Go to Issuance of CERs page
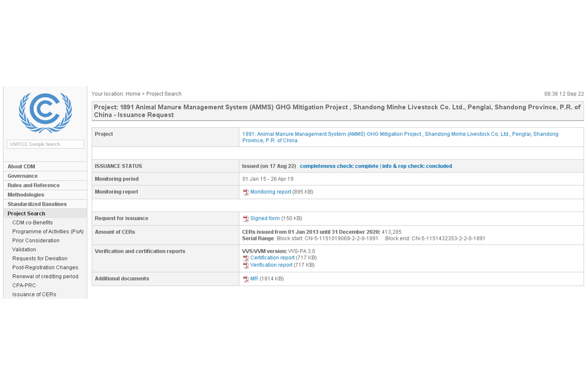The image size is (588, 381). pos(34,294)
